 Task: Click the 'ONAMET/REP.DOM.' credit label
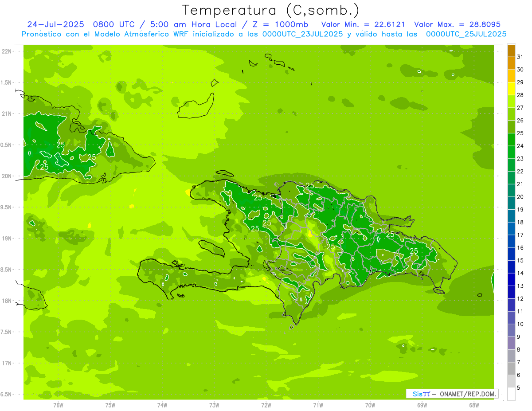point(469,394)
